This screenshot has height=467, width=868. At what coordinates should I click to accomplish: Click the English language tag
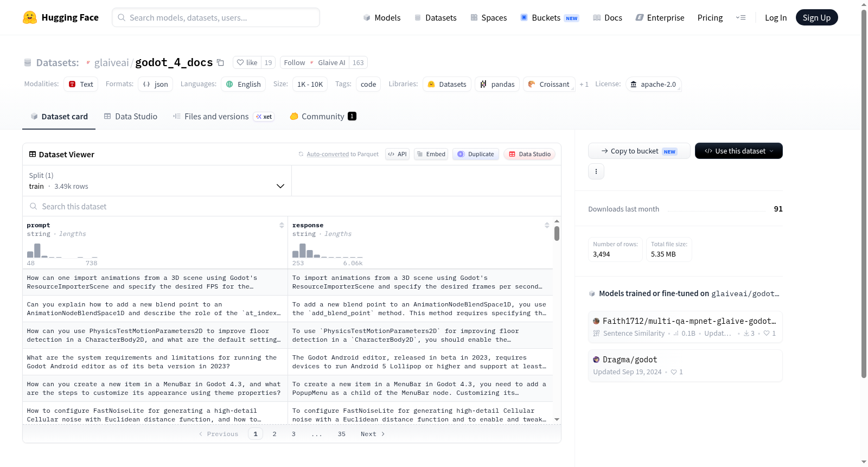tap(244, 84)
